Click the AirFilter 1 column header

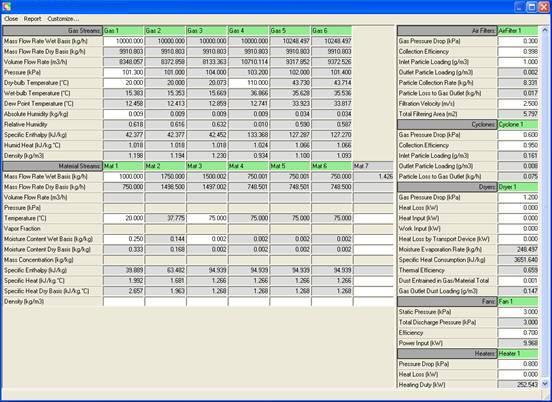coord(518,31)
